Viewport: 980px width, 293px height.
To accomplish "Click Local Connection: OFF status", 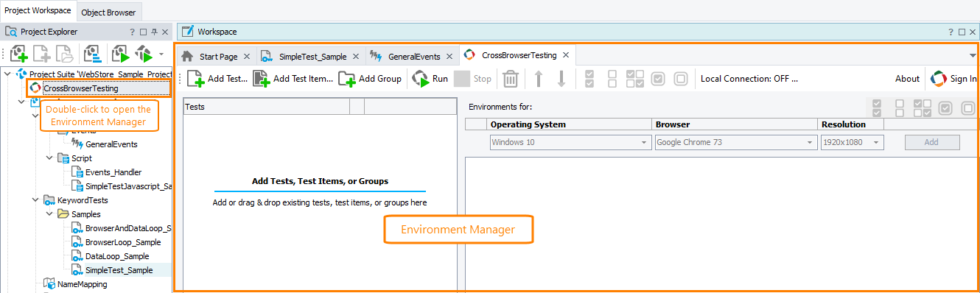I will 749,79.
